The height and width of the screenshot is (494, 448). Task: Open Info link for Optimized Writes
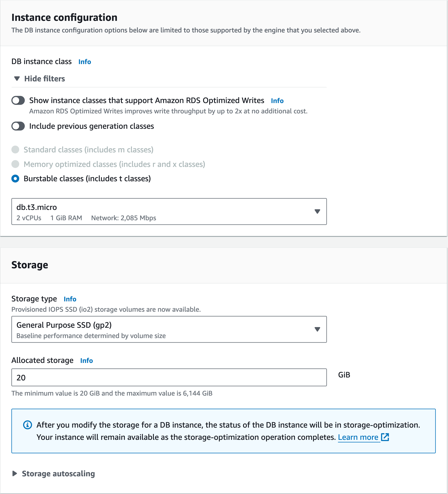coord(277,101)
